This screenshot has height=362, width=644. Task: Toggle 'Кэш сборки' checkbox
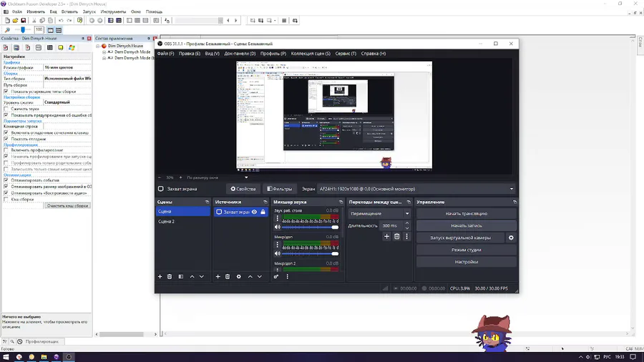click(x=6, y=200)
